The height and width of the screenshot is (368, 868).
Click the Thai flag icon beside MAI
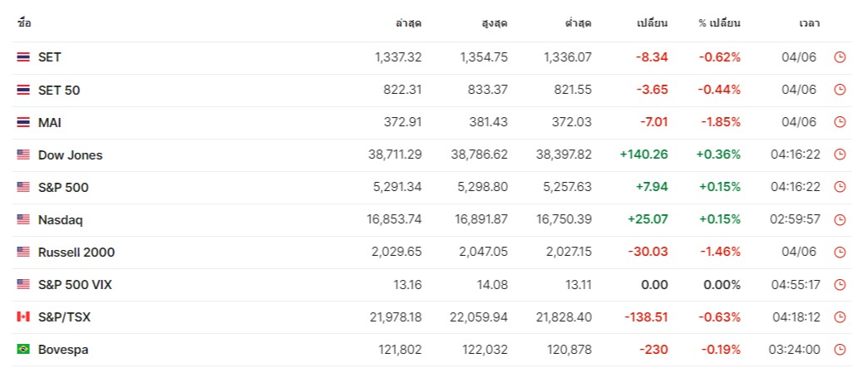pos(23,122)
